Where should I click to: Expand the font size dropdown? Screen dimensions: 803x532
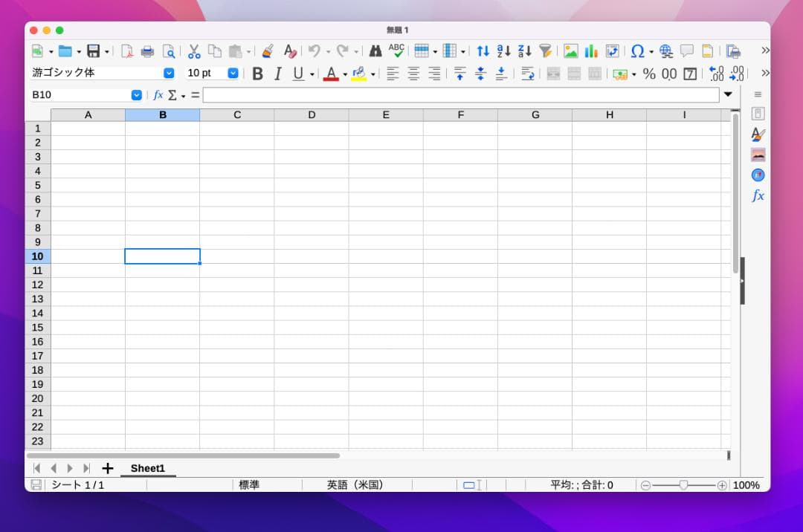233,73
